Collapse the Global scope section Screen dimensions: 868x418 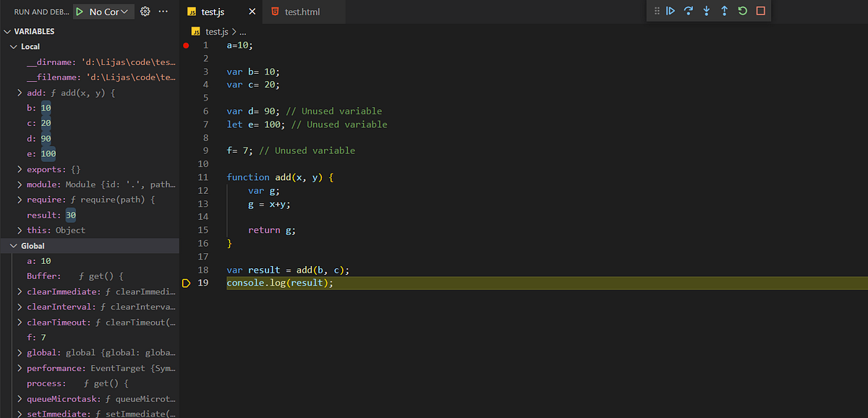point(13,245)
